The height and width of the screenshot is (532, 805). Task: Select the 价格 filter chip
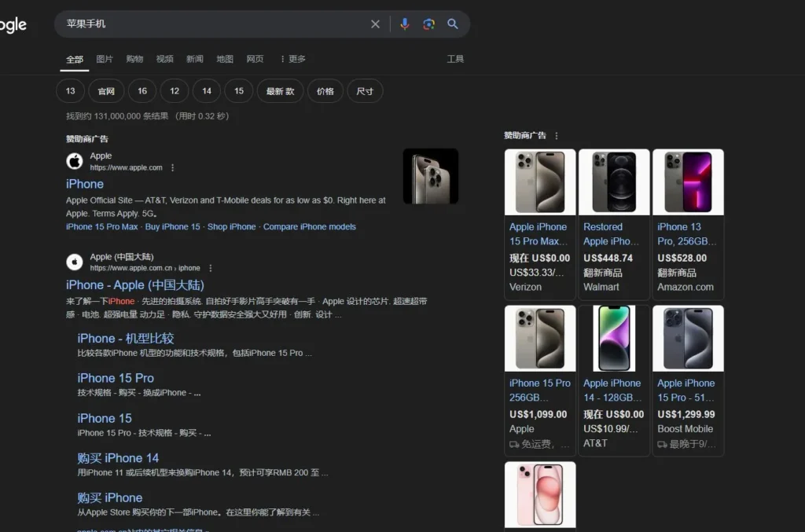click(x=325, y=91)
